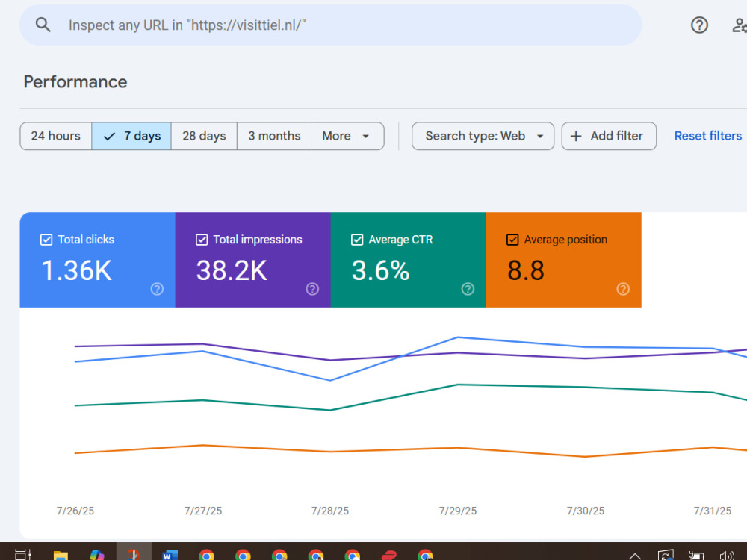Uncheck the Total impressions checkbox
This screenshot has width=747, height=560.
pos(202,240)
